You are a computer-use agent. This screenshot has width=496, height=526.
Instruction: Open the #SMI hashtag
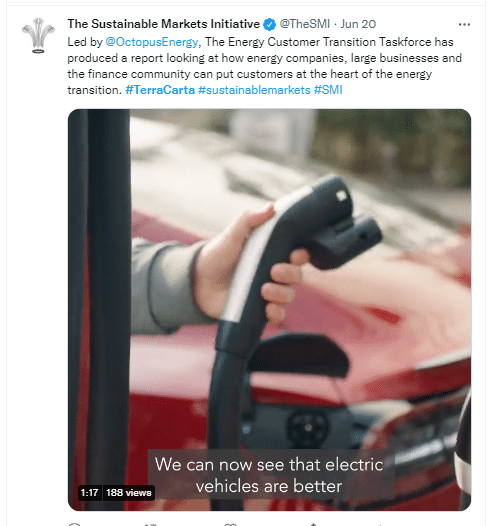click(328, 90)
